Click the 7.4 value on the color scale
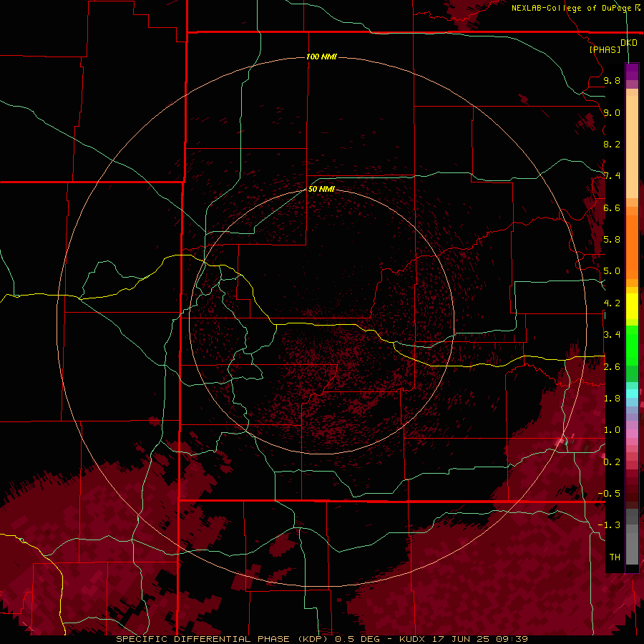The image size is (644, 644). pos(612,176)
